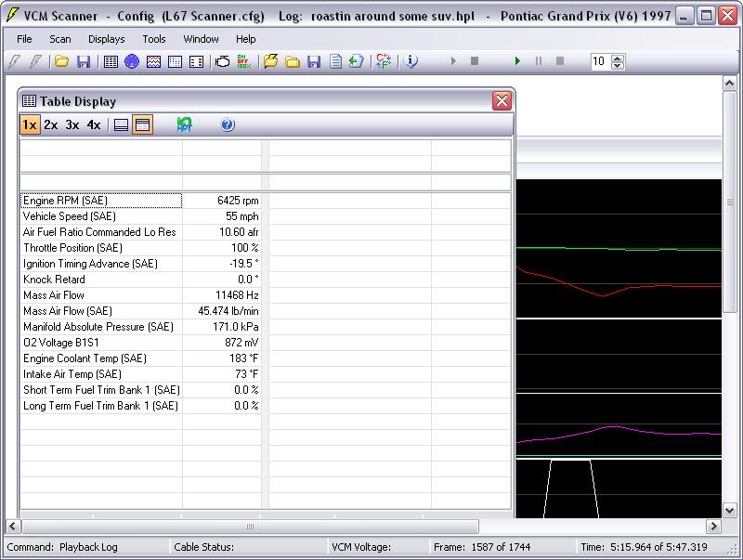Click the text document notes icon
The width and height of the screenshot is (743, 560).
[x=335, y=61]
